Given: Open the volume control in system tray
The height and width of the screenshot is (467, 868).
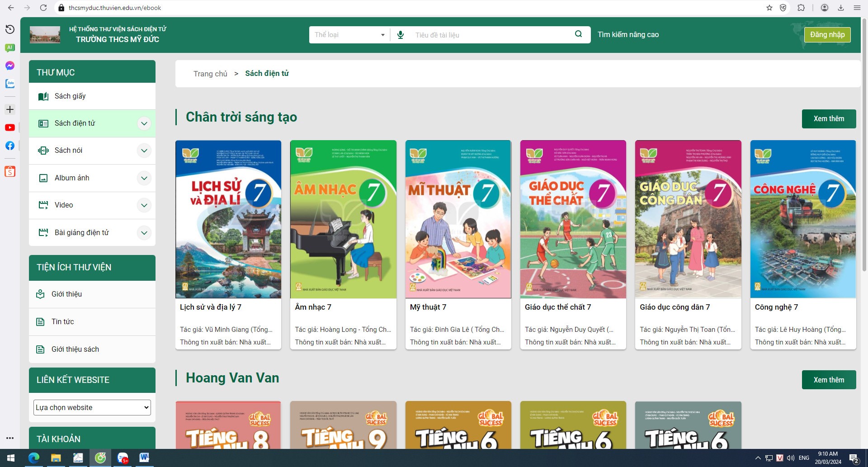Looking at the screenshot, I should click(790, 458).
